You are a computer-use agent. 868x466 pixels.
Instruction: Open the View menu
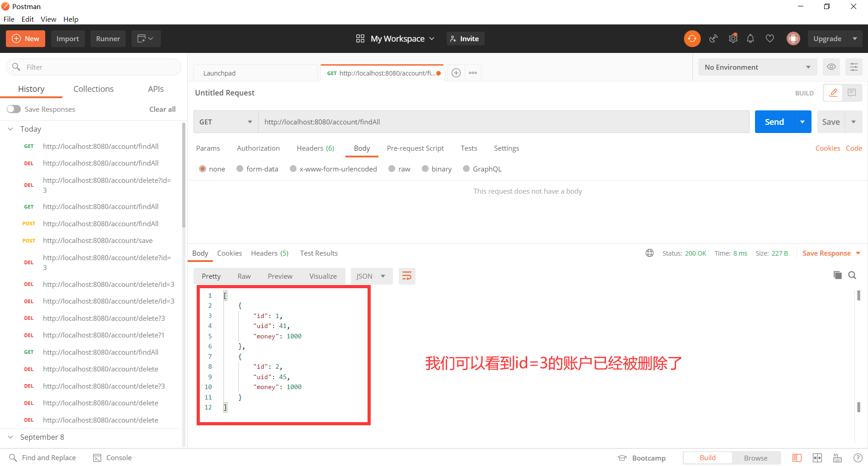coord(48,19)
